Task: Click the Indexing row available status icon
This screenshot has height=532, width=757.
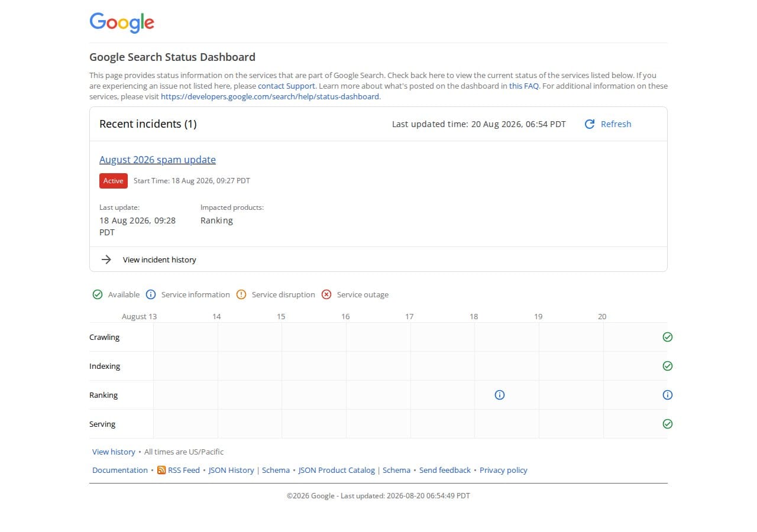Action: coord(668,366)
